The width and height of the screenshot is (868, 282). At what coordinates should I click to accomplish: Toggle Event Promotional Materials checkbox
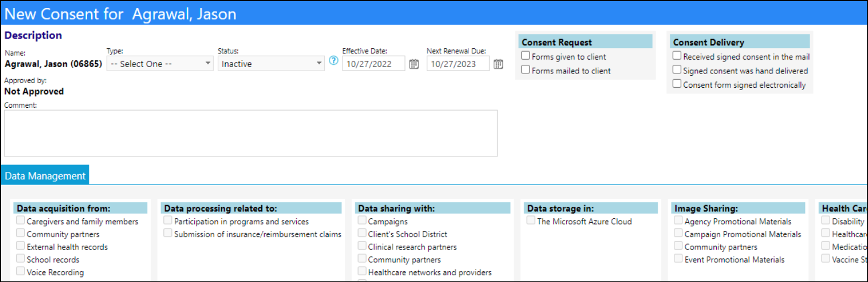click(679, 258)
